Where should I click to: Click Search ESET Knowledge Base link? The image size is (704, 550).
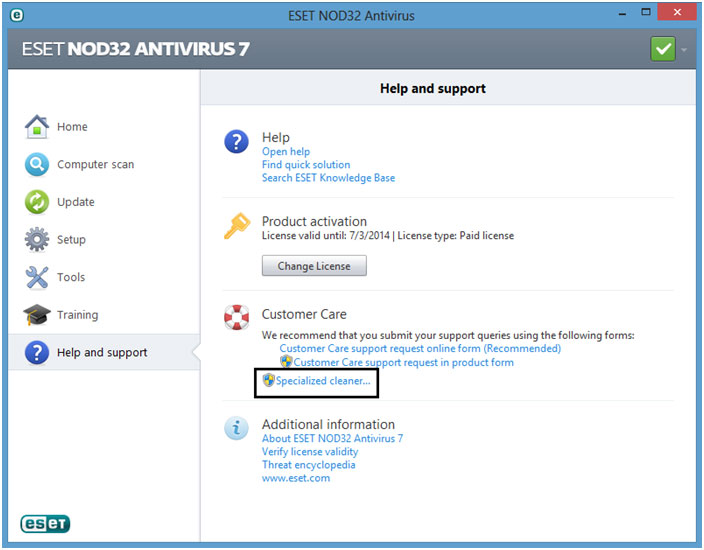pyautogui.click(x=328, y=178)
